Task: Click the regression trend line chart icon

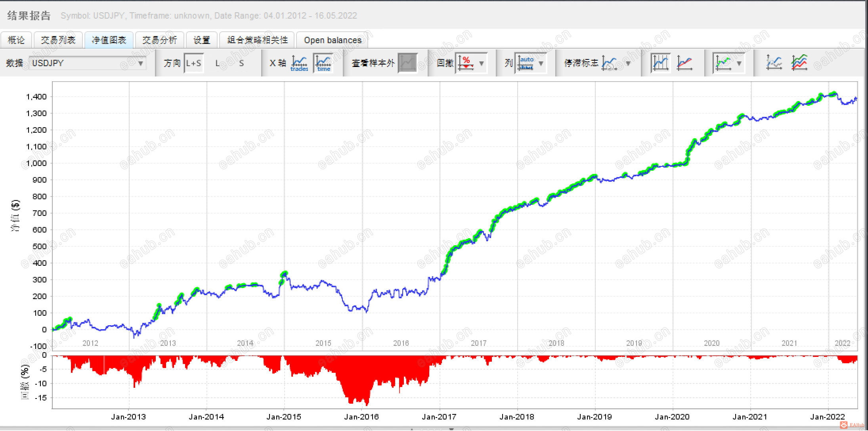Action: pyautogui.click(x=684, y=63)
